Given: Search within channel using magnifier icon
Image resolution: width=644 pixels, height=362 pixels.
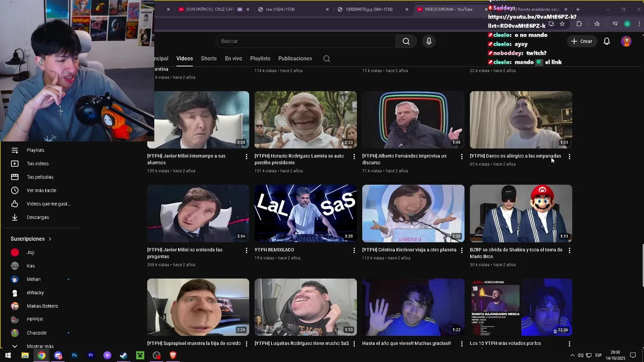Looking at the screenshot, I should pos(327,58).
